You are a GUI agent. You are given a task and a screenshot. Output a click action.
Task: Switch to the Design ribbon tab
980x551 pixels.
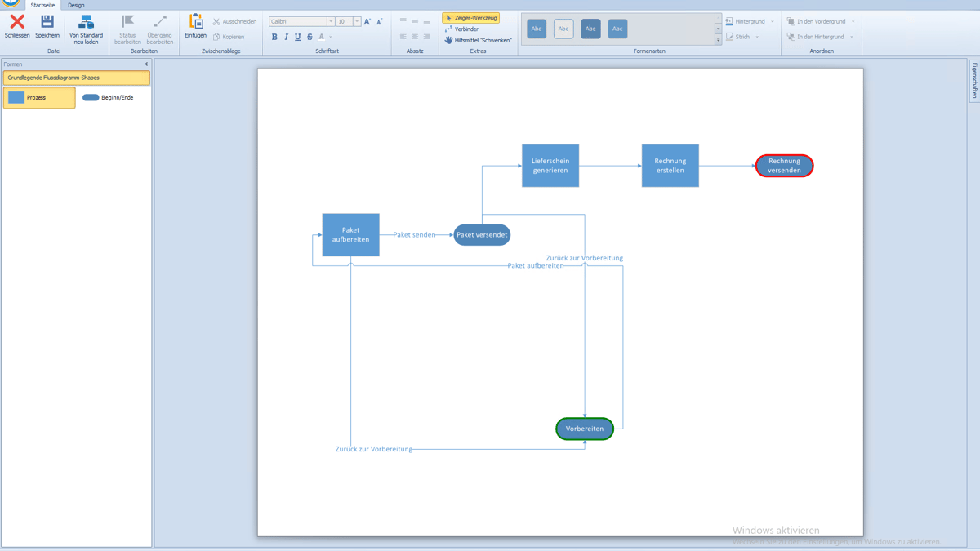(x=76, y=5)
